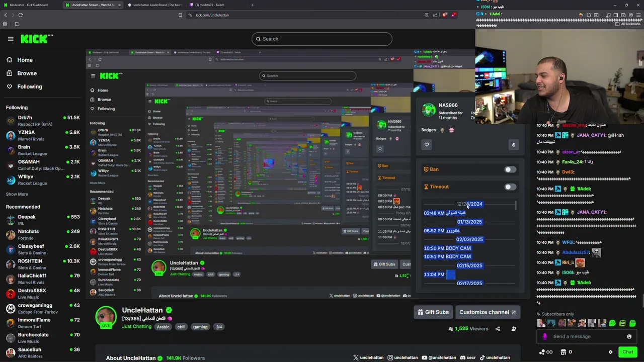The height and width of the screenshot is (362, 644).
Task: Open UncleHattan X social link
Action: coord(368,357)
